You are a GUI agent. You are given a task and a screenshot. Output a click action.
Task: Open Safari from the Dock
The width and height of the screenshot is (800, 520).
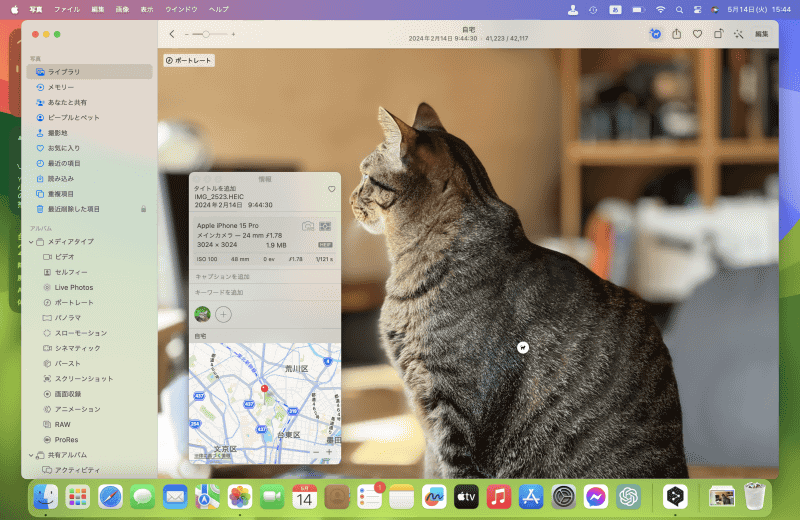click(x=110, y=497)
